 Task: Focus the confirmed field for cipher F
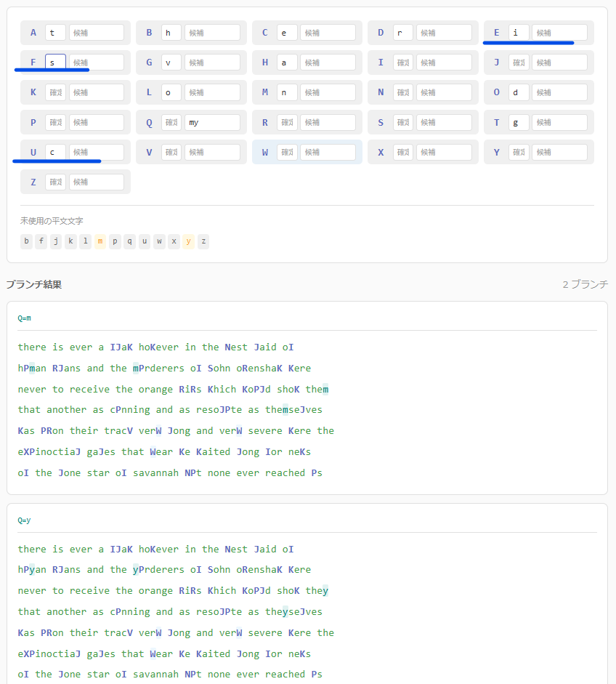(55, 63)
